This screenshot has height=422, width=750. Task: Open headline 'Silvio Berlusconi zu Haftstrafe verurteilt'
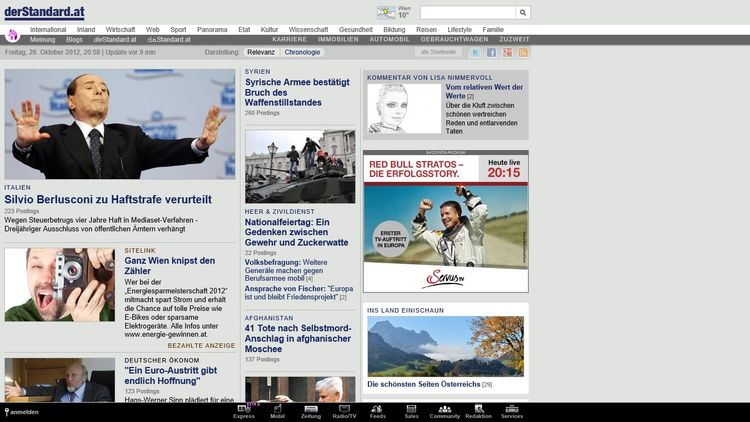click(108, 199)
